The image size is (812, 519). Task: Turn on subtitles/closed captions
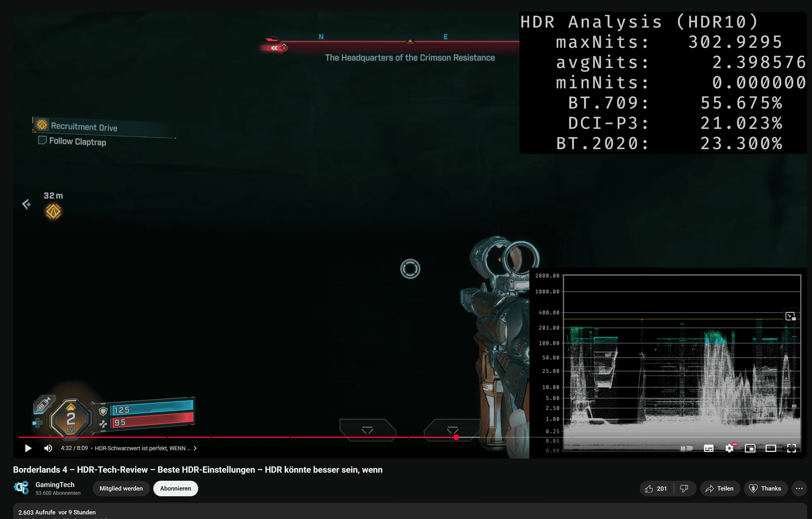[708, 448]
